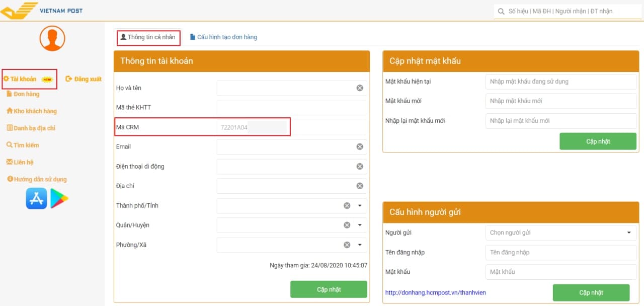644x306 pixels.
Task: Open Hướng dẫn sử dụng in sidebar
Action: pyautogui.click(x=37, y=180)
